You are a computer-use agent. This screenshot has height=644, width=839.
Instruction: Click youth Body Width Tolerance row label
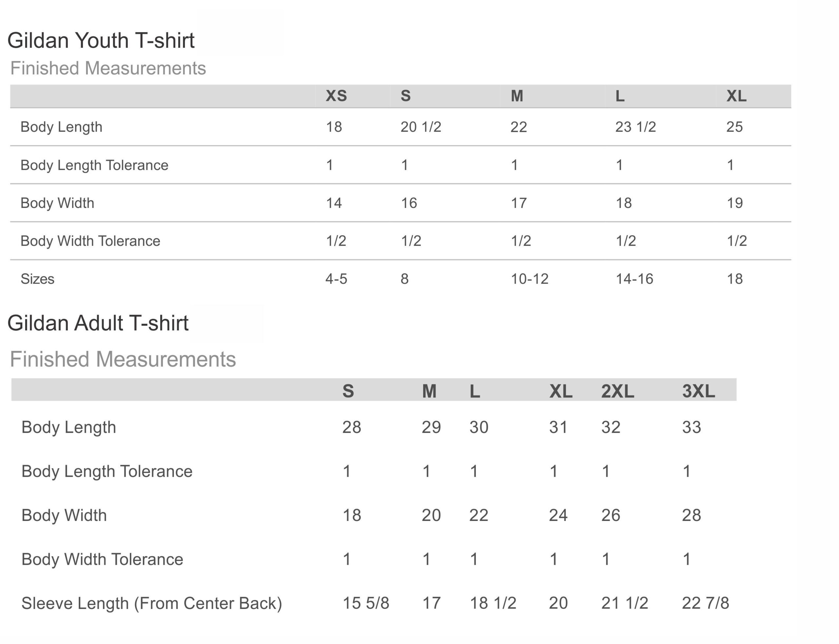(x=90, y=241)
